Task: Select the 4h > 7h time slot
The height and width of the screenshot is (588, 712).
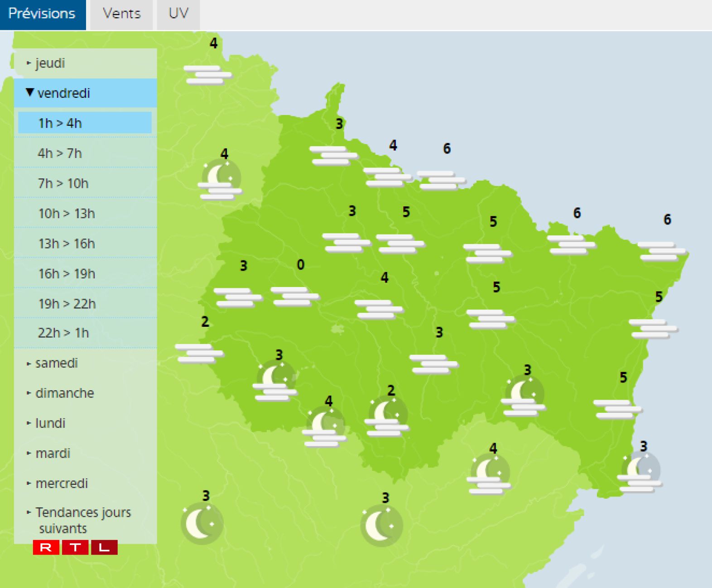Action: pyautogui.click(x=60, y=153)
